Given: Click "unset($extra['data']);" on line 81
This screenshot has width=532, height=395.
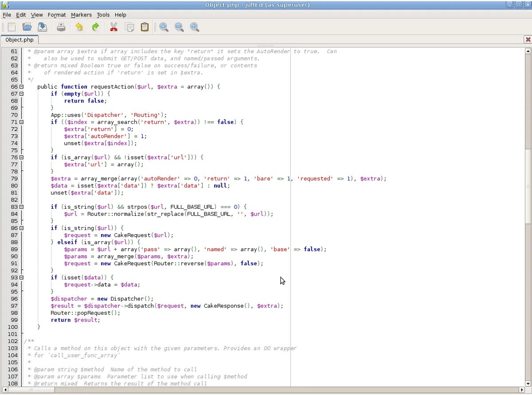Looking at the screenshot, I should 87,193.
